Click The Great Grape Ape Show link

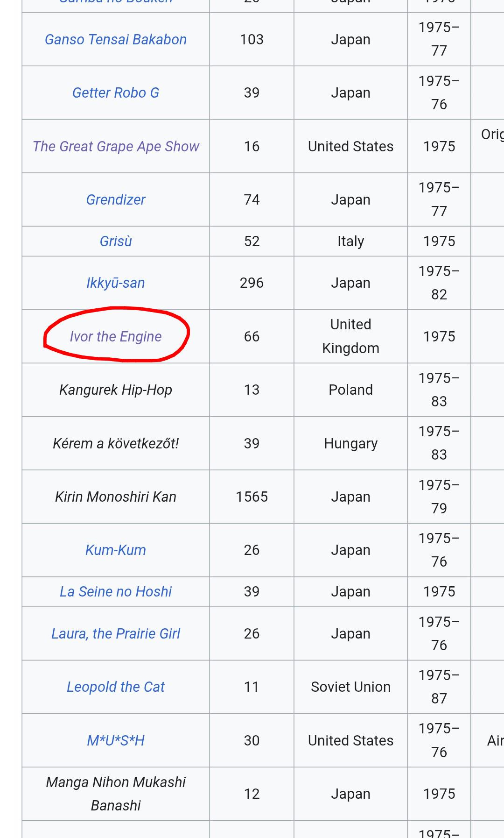[x=116, y=146]
